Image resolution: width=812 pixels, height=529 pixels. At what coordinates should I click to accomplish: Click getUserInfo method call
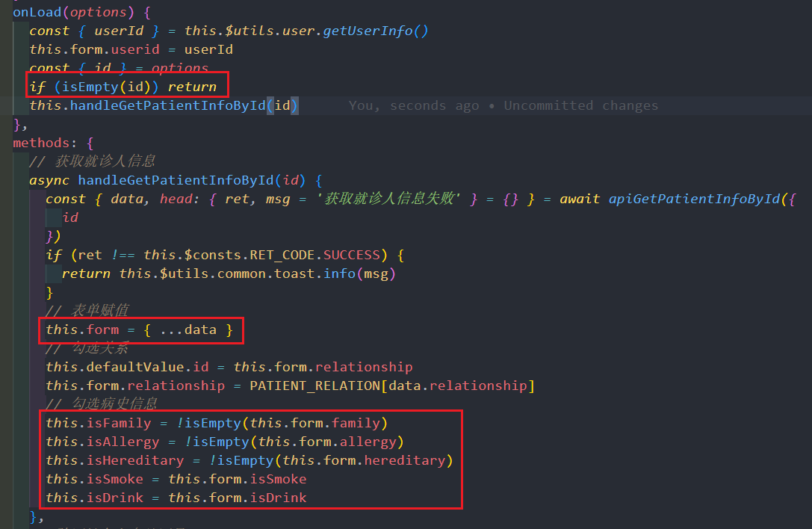click(368, 31)
